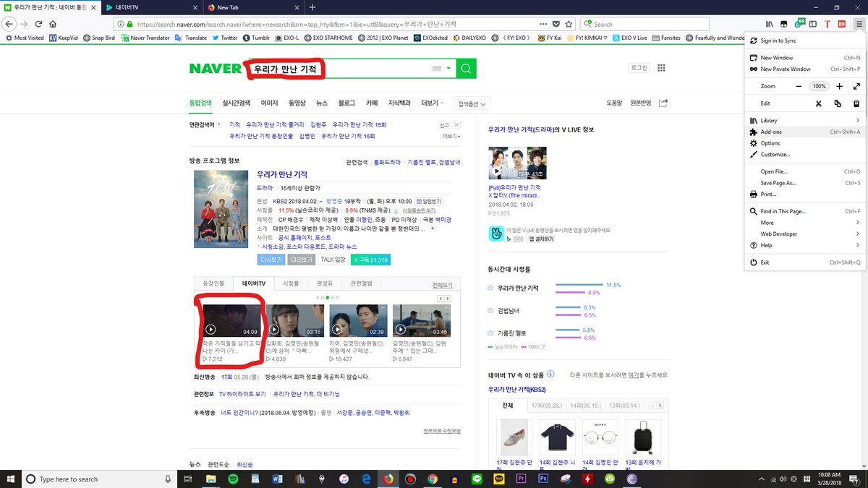The height and width of the screenshot is (488, 868).
Task: Expand 더보기 under related searches
Action: point(451,136)
